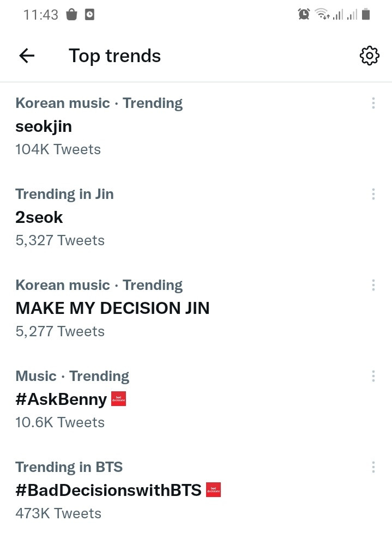Tap the Trending in BTS label
The width and height of the screenshot is (392, 539).
click(69, 467)
